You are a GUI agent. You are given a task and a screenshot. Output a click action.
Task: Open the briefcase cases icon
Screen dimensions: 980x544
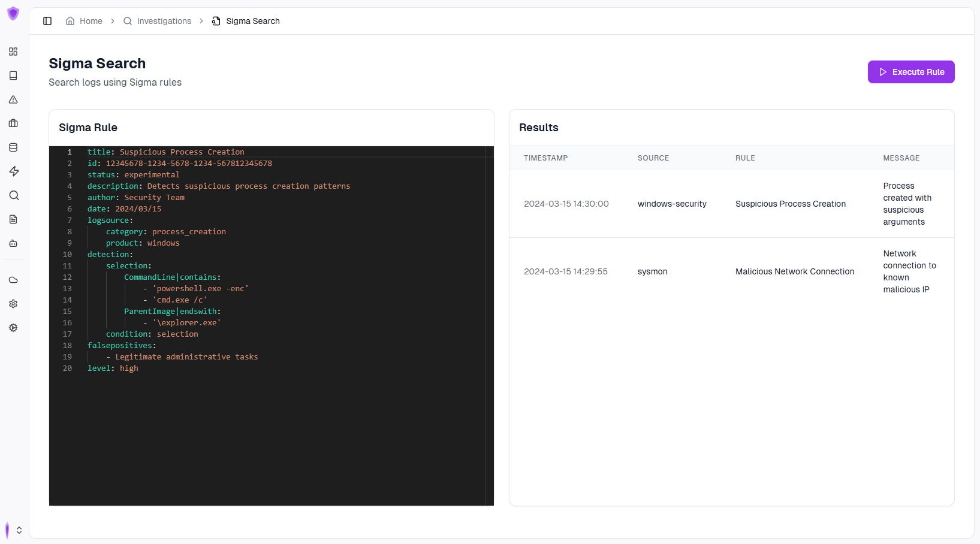pyautogui.click(x=13, y=123)
